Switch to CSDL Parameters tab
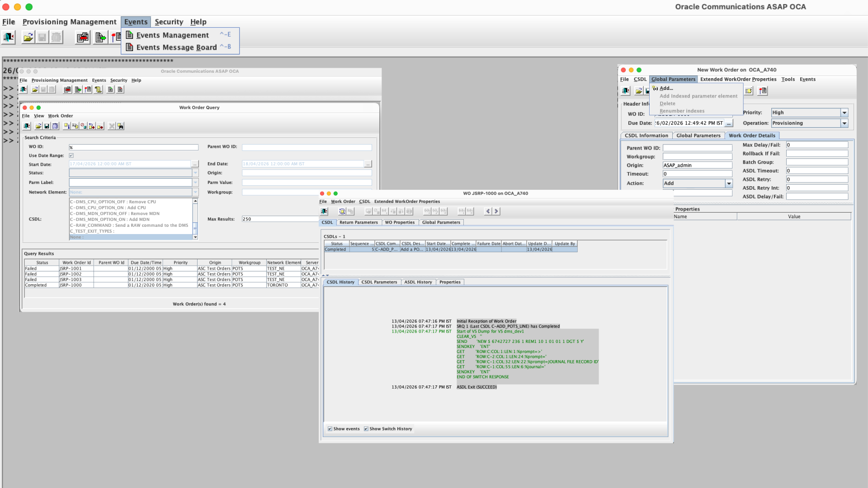Image resolution: width=868 pixels, height=488 pixels. tap(379, 282)
